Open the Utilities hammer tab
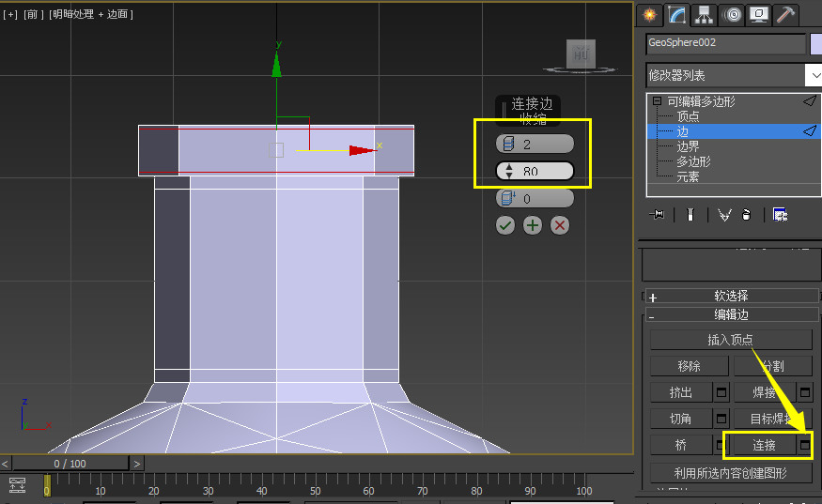This screenshot has height=504, width=822. 785,14
